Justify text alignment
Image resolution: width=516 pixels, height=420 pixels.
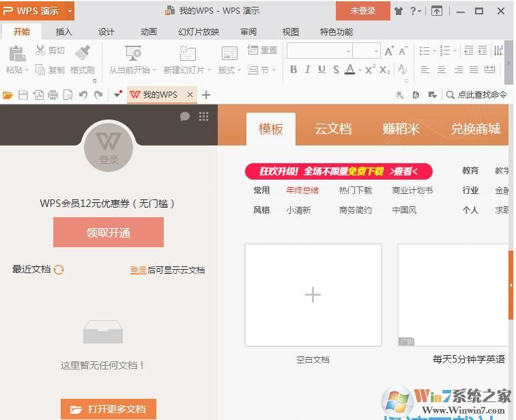(474, 70)
